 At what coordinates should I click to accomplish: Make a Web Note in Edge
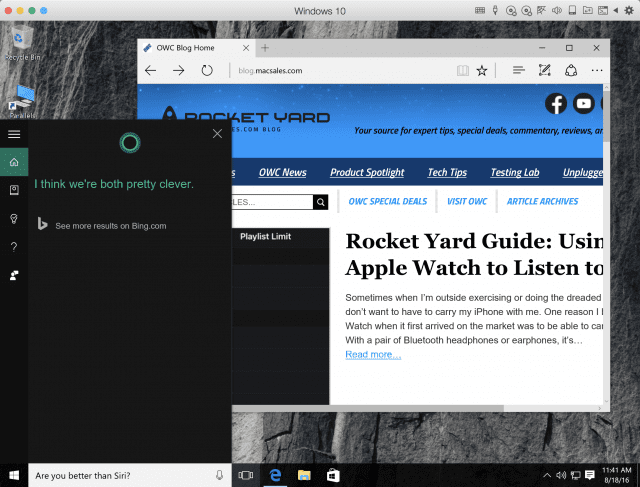[x=544, y=71]
